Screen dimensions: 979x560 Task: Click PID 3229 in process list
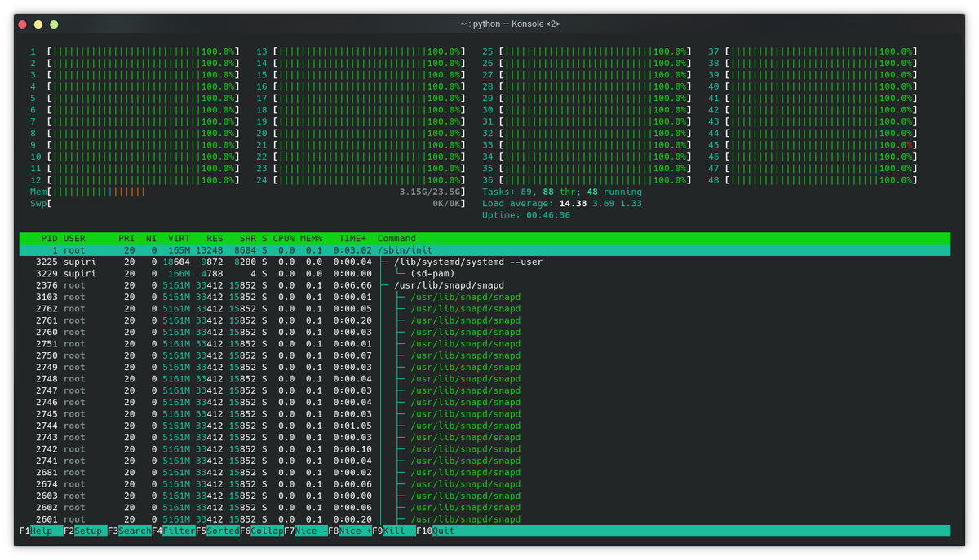47,274
